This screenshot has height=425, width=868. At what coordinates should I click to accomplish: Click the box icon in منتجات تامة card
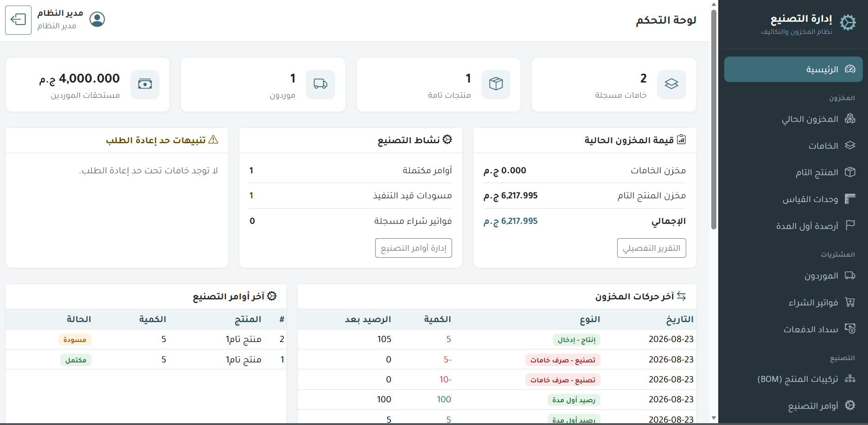pos(496,84)
